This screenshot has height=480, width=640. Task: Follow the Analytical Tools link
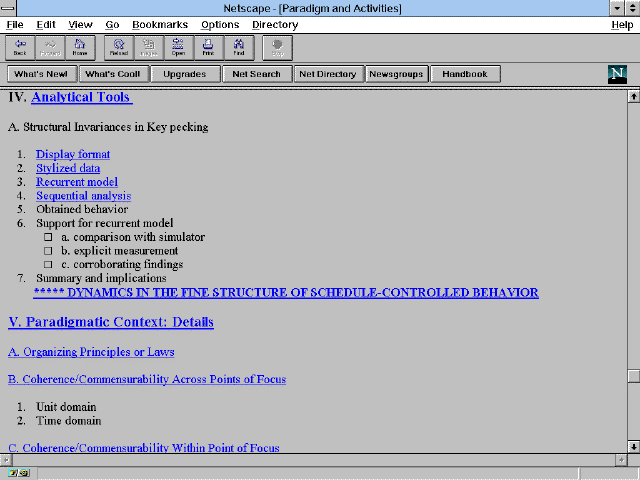[82, 97]
